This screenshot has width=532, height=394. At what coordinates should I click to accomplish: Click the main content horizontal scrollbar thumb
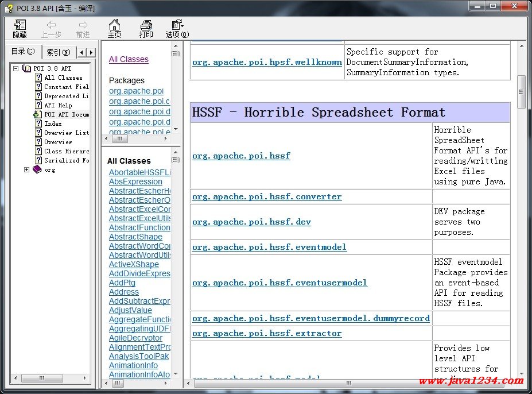tap(349, 383)
